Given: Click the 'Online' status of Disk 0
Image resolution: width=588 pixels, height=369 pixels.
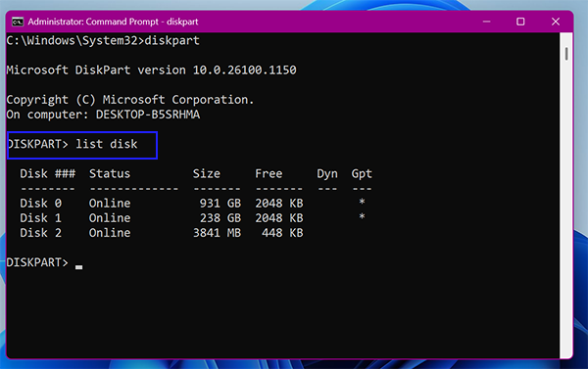Looking at the screenshot, I should pyautogui.click(x=110, y=203).
